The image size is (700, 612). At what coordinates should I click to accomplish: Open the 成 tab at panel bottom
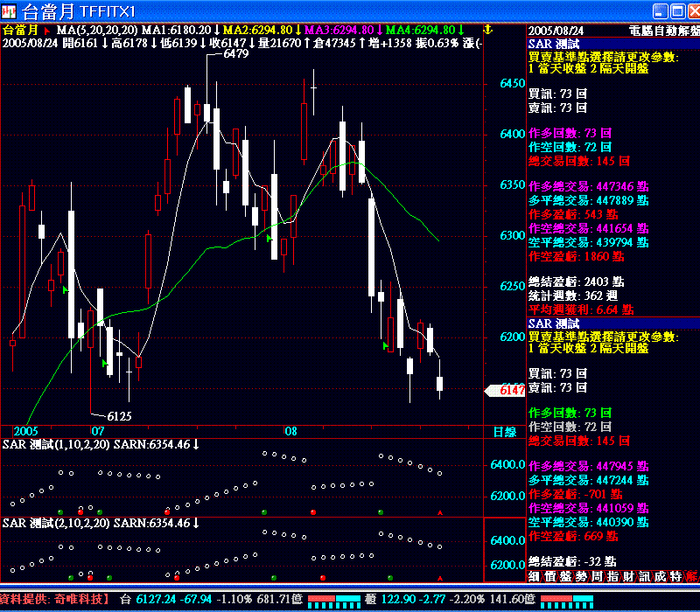[x=661, y=576]
